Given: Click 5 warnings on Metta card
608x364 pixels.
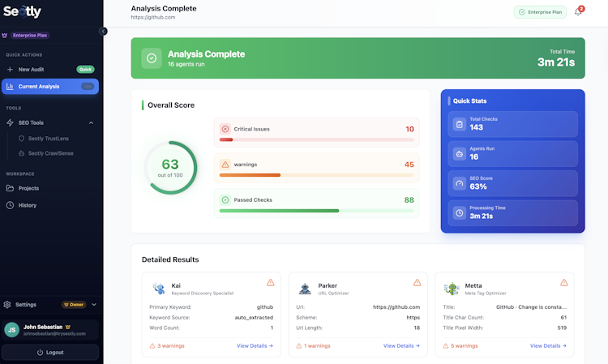Looking at the screenshot, I should click(x=460, y=346).
